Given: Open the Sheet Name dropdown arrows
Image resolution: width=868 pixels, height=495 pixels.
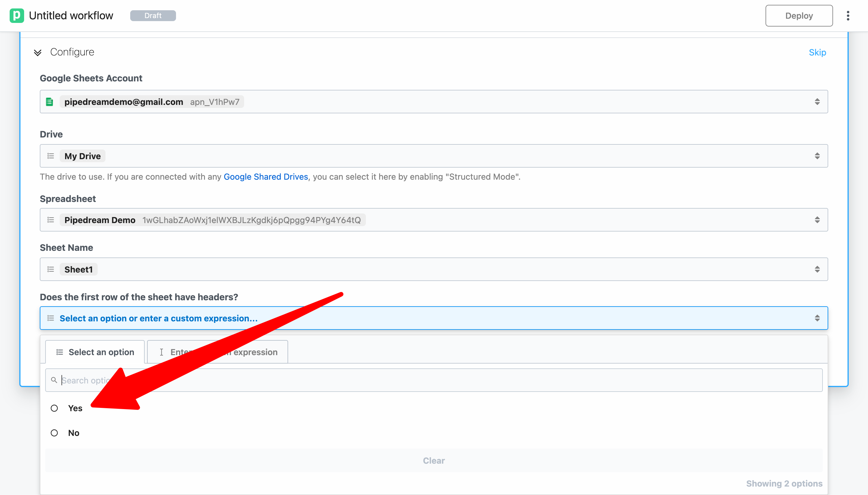Looking at the screenshot, I should pyautogui.click(x=817, y=269).
